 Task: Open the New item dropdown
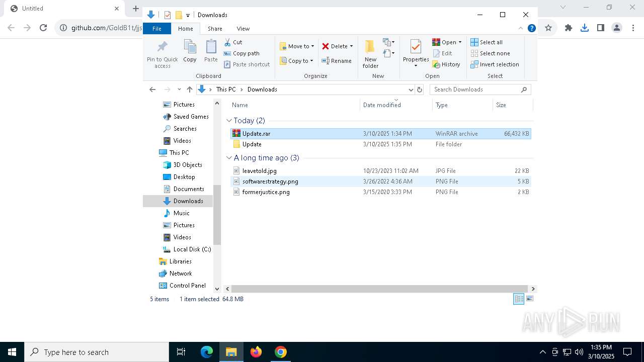coord(389,42)
